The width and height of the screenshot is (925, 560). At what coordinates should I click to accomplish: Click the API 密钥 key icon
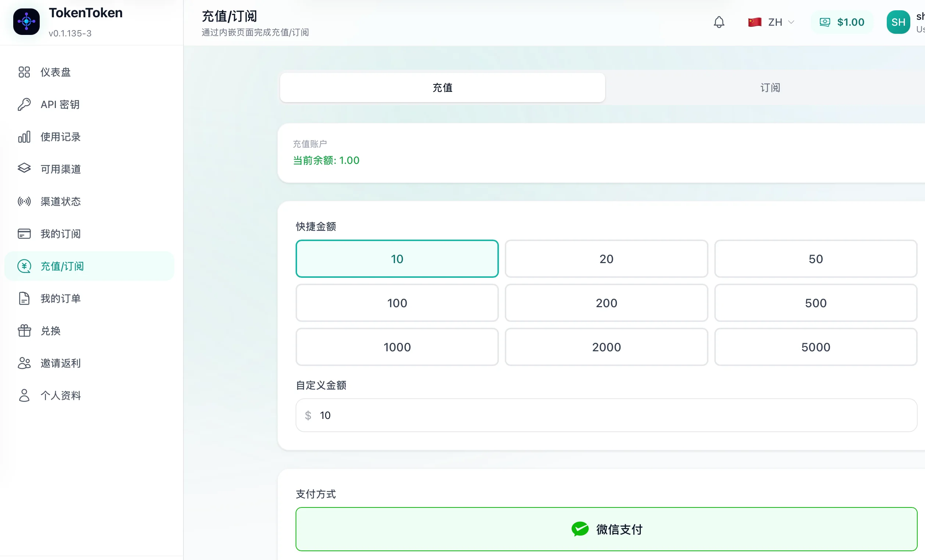click(x=24, y=104)
